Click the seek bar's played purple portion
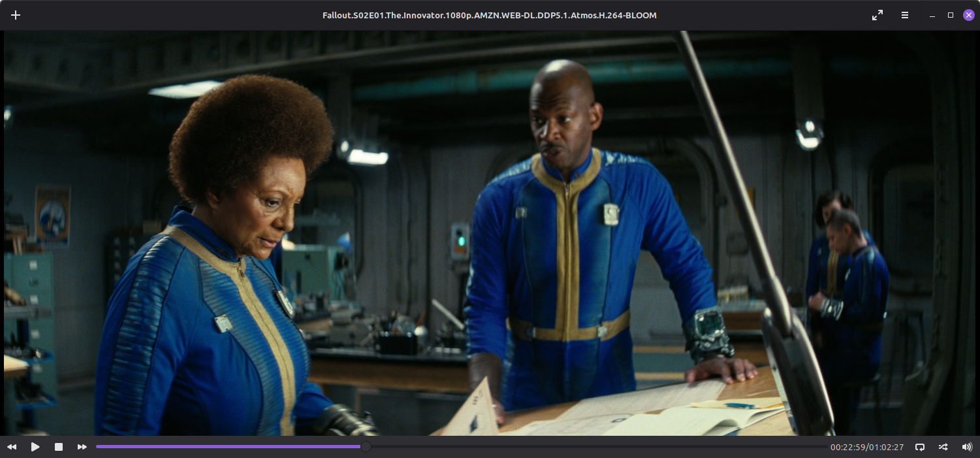The height and width of the screenshot is (458, 980). 229,447
